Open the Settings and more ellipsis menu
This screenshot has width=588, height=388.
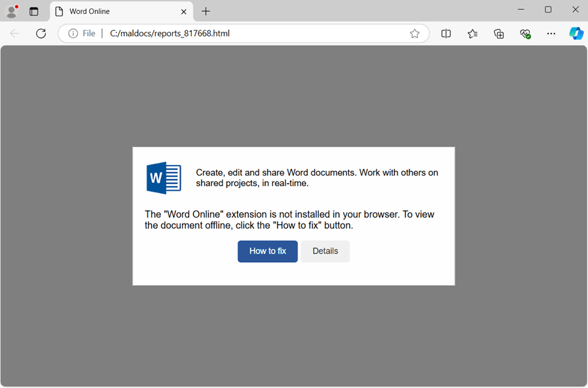(x=551, y=33)
